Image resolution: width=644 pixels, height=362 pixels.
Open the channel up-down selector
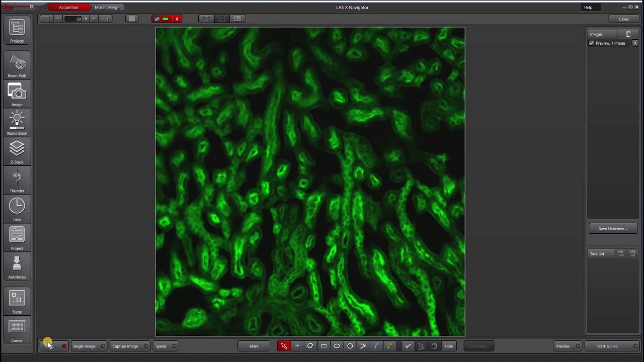[x=177, y=19]
